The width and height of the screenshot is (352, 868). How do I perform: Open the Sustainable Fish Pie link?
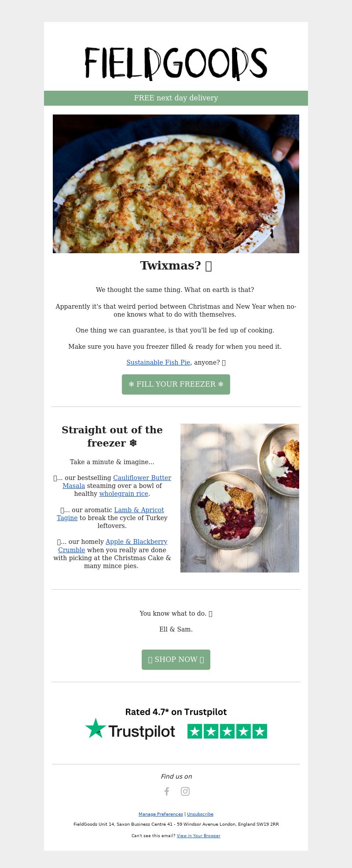point(158,362)
